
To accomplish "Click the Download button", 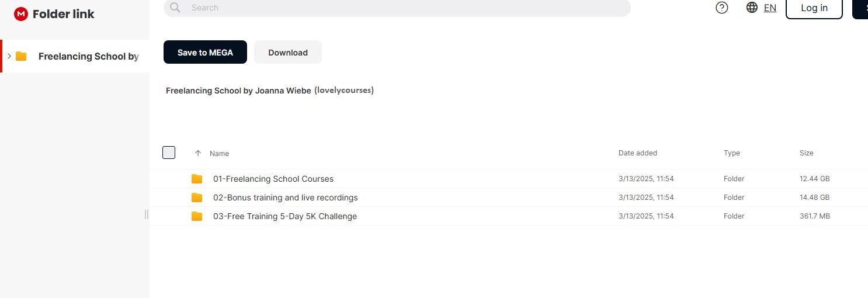I will point(287,52).
